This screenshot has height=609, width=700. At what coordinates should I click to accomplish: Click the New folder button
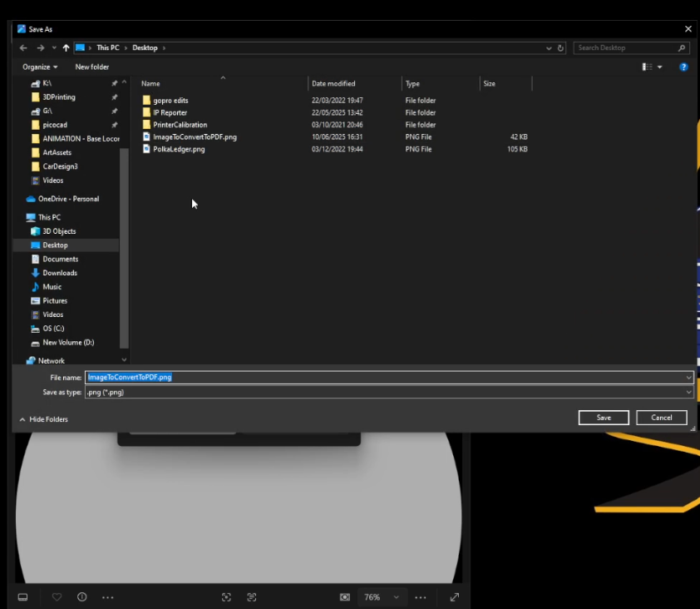click(92, 67)
